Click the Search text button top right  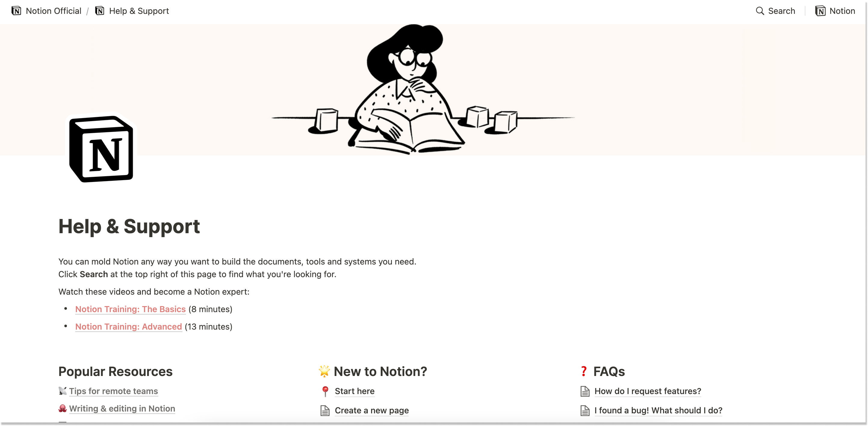click(775, 10)
